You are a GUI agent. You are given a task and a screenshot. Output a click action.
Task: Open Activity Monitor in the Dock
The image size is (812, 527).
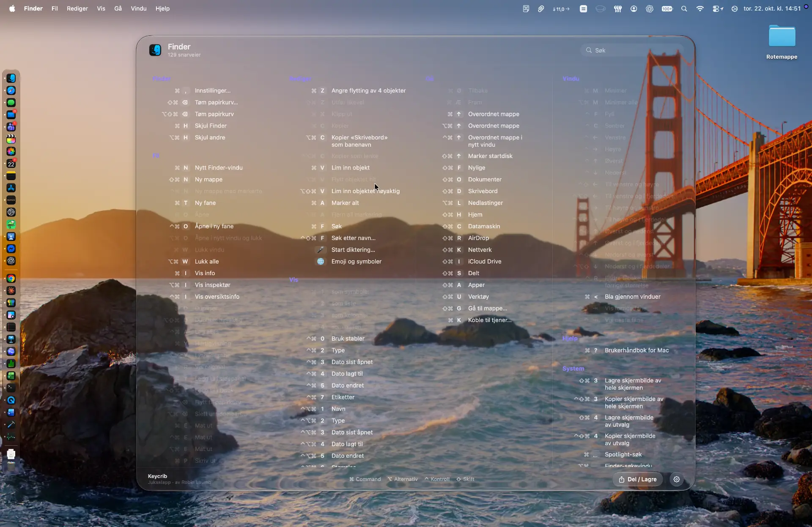tap(11, 437)
